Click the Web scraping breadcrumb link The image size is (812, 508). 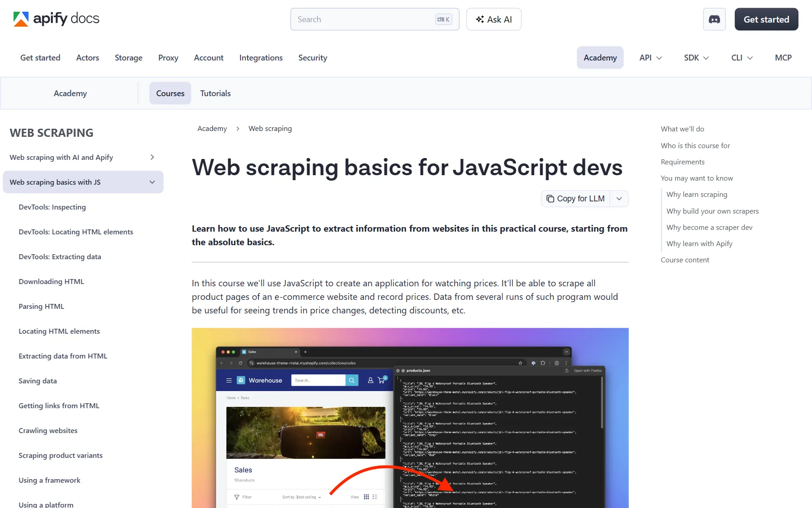[x=270, y=129]
